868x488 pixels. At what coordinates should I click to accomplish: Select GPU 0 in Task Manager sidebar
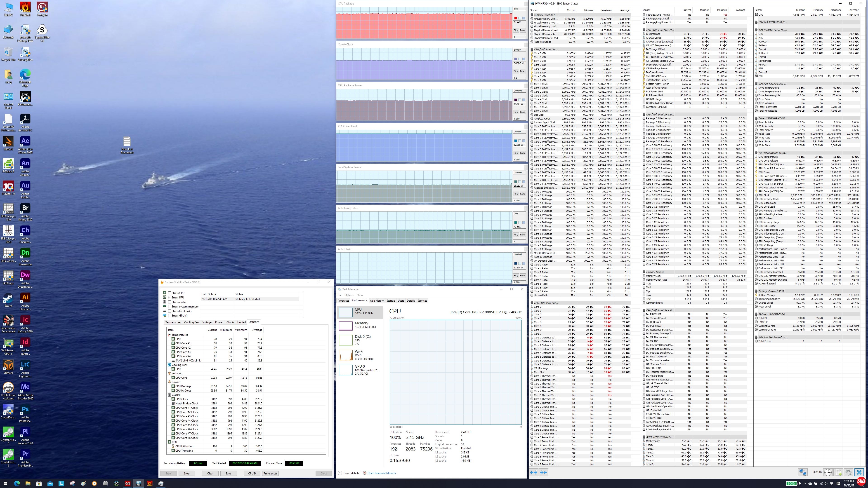pos(360,370)
